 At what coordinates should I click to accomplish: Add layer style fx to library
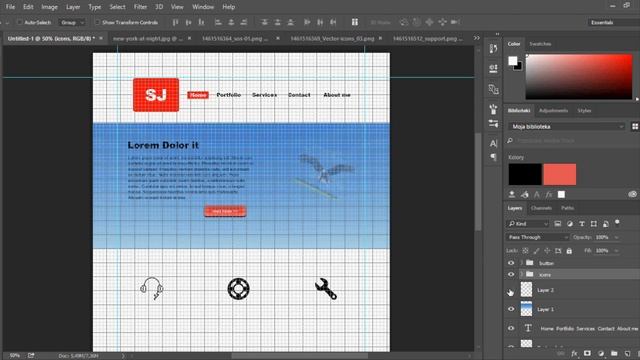pyautogui.click(x=549, y=195)
